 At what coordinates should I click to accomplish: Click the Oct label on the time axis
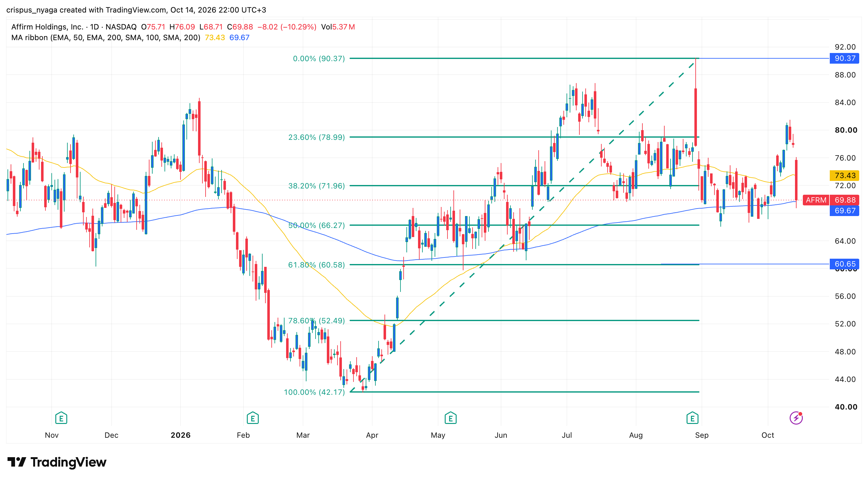768,435
